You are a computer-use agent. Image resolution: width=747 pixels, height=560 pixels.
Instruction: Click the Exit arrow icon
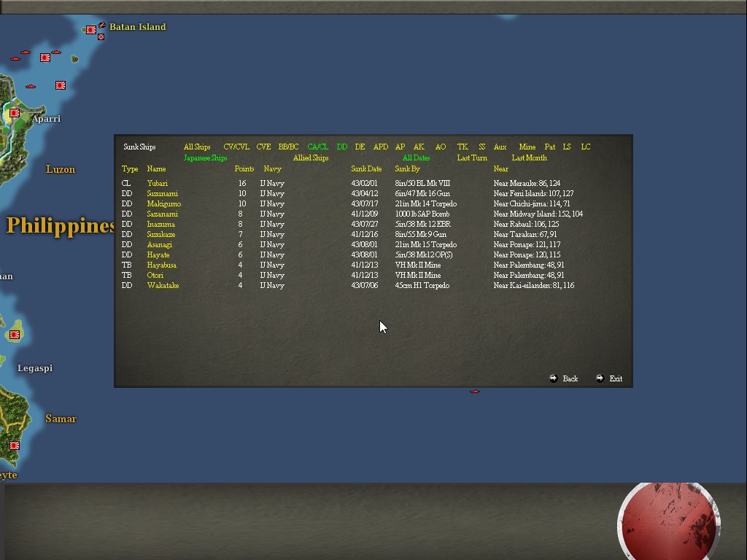(x=600, y=378)
